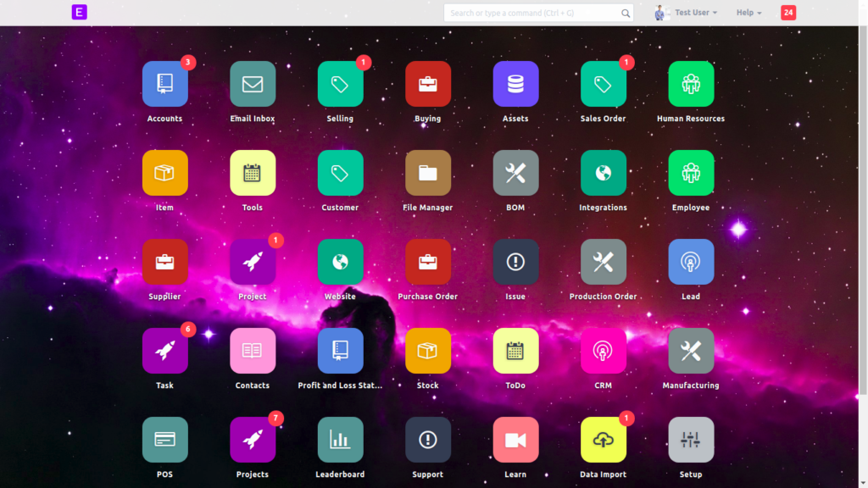
Task: Open the Lead icon
Action: [690, 262]
